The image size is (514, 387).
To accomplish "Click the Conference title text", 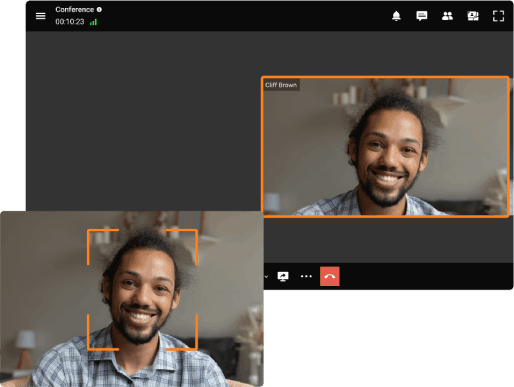I will 75,10.
